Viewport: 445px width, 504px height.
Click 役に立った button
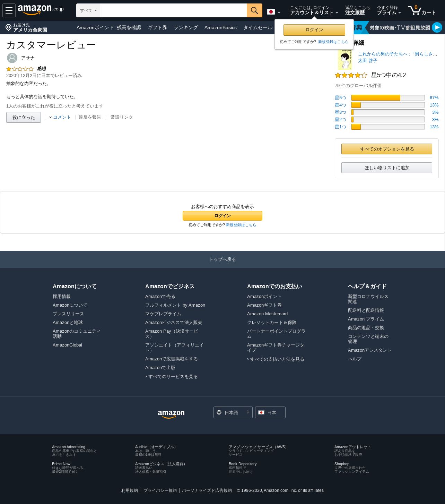tap(24, 117)
